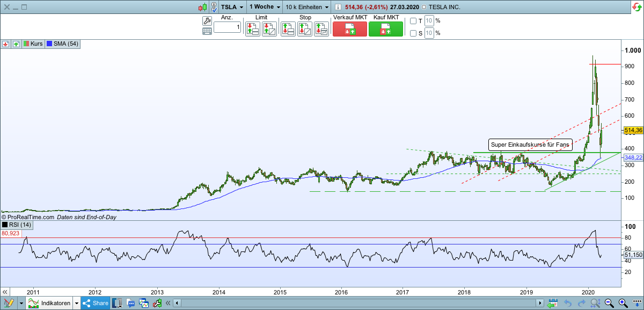This screenshot has height=310, width=644.
Task: Open the RSI (14) indicator settings
Action: pos(16,225)
